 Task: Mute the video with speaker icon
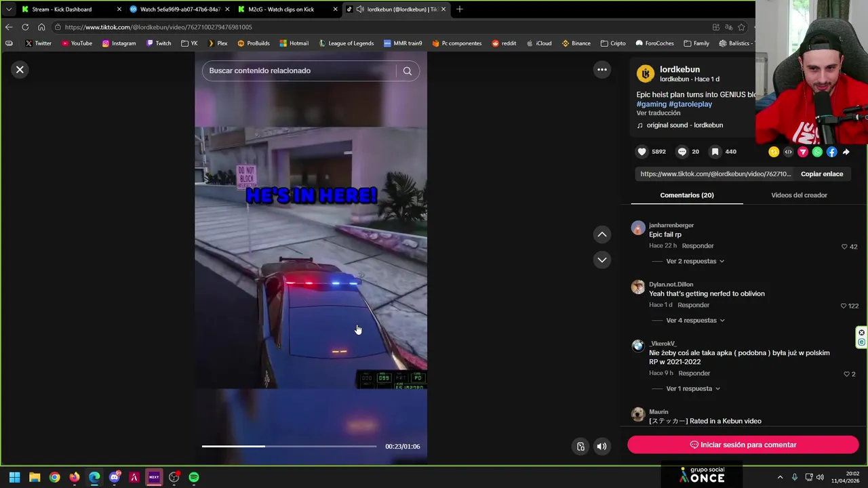pos(601,446)
